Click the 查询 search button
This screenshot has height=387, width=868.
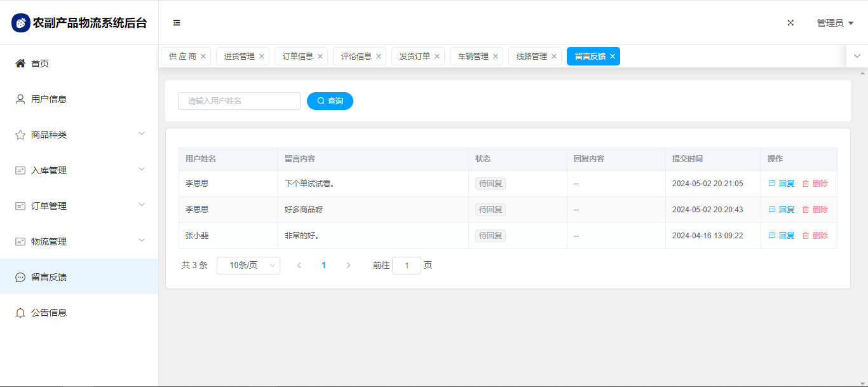tap(330, 101)
